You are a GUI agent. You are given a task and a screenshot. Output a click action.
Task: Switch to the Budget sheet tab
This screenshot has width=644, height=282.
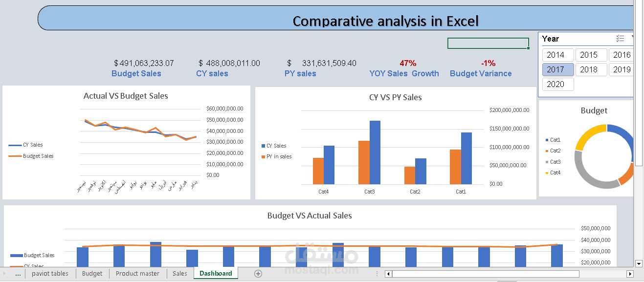[x=92, y=274]
